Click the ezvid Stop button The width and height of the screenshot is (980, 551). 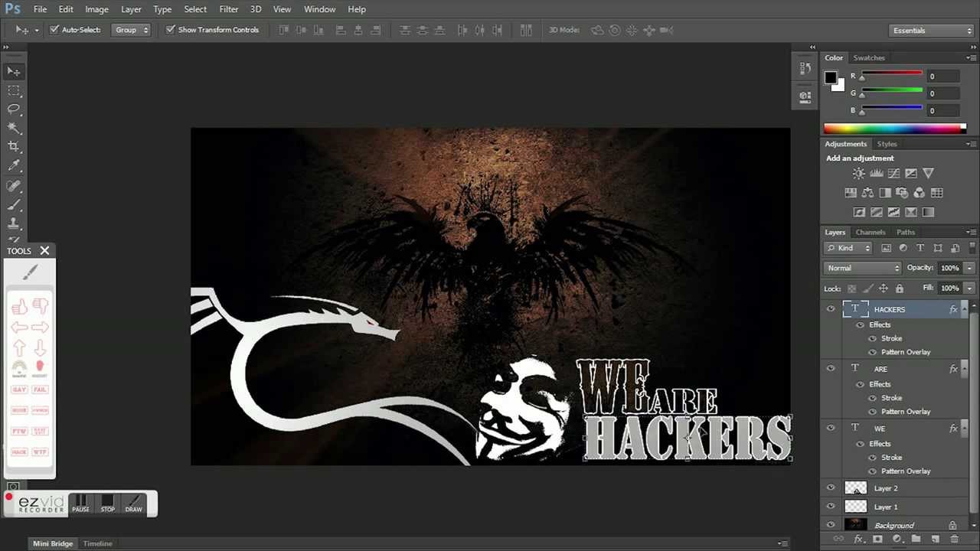click(x=107, y=504)
